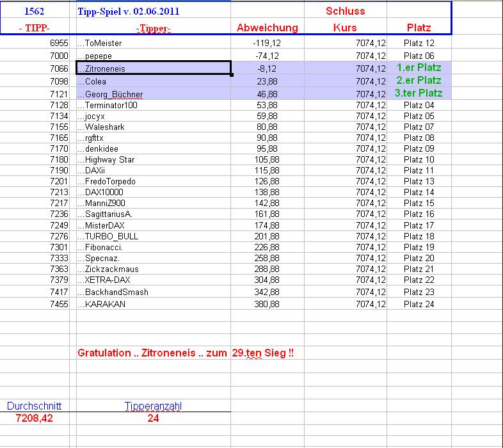This screenshot has height=448, width=503.
Task: Click the DAXii cell
Action: [x=154, y=170]
